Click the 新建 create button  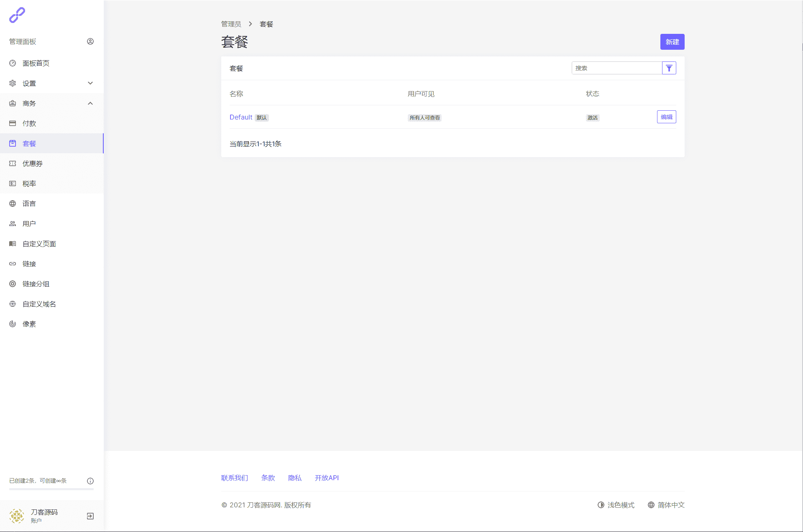pos(672,42)
